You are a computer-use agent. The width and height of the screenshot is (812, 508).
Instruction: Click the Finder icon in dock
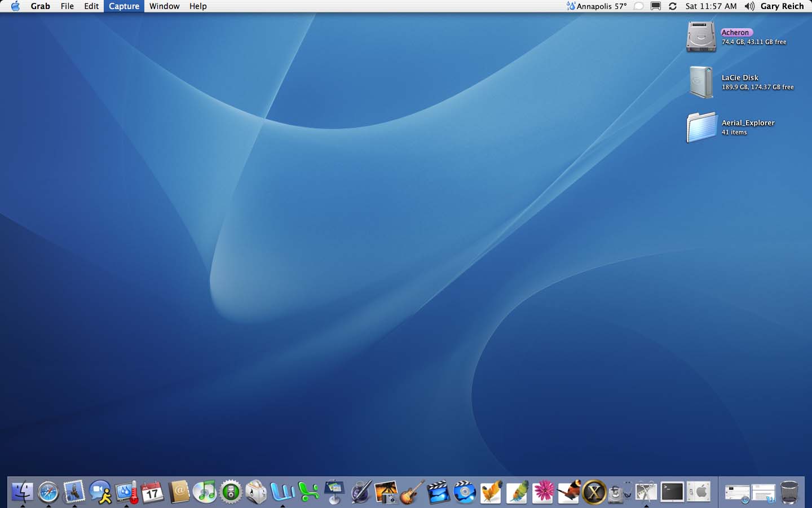(23, 492)
